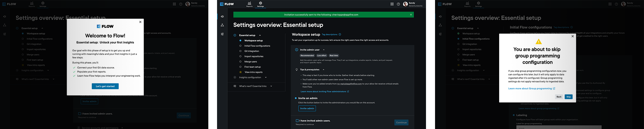Open the help question-mark icon in middle screen
Image resolution: width=644 pixels, height=129 pixels.
(398, 4)
